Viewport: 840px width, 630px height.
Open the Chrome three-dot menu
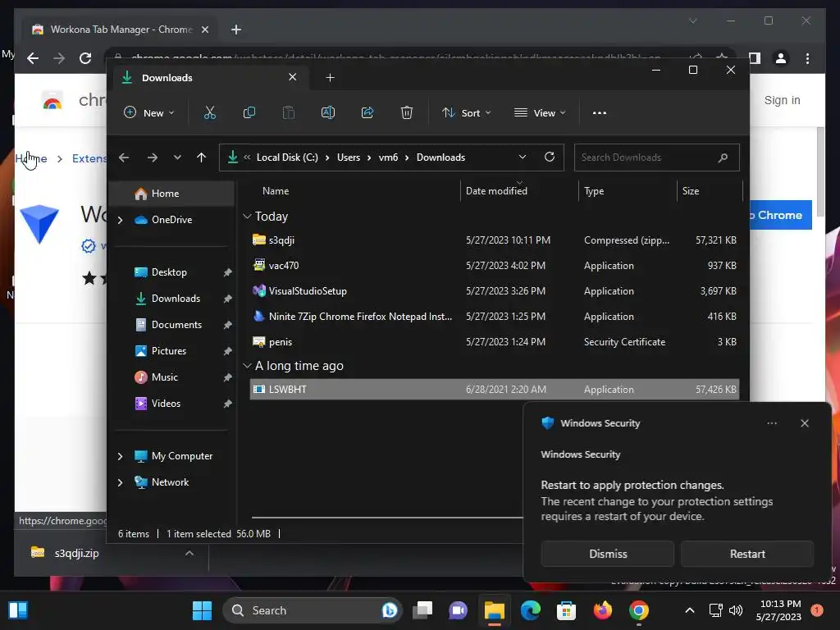point(807,58)
